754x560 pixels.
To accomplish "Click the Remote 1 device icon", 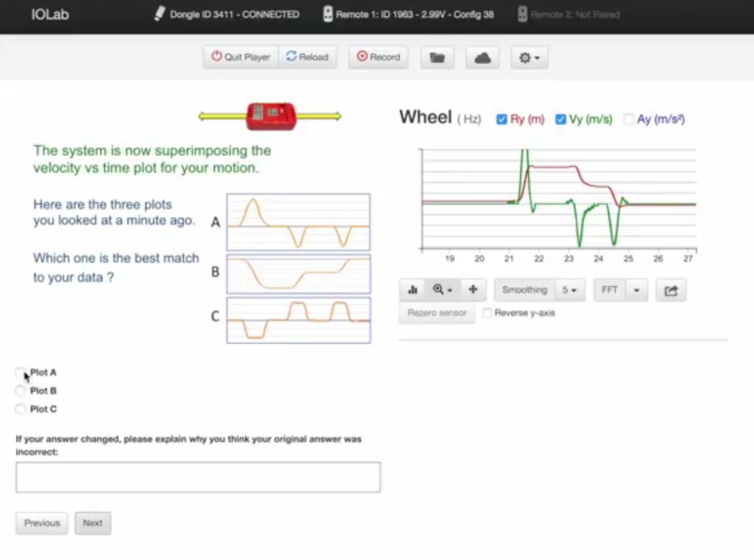I will pos(327,14).
